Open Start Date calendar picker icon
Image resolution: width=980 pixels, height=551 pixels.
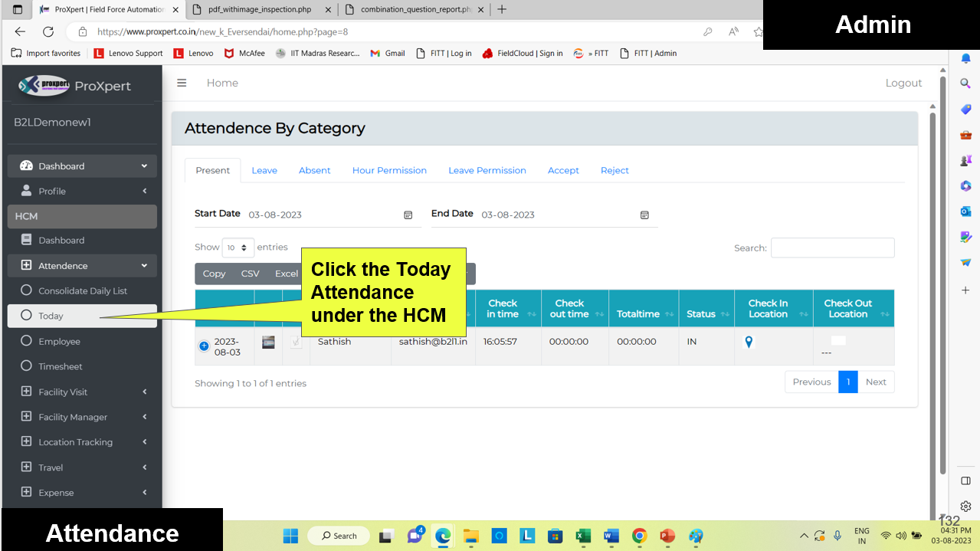click(x=408, y=215)
